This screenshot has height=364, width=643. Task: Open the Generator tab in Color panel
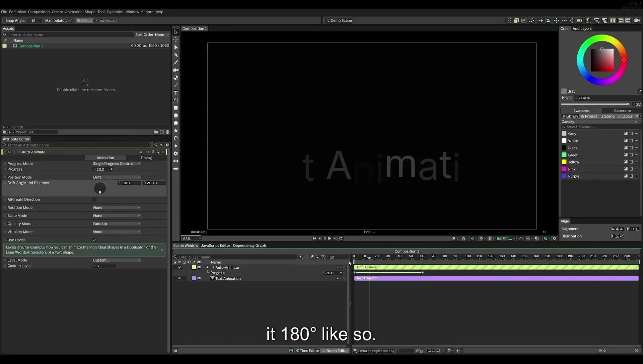(x=622, y=111)
